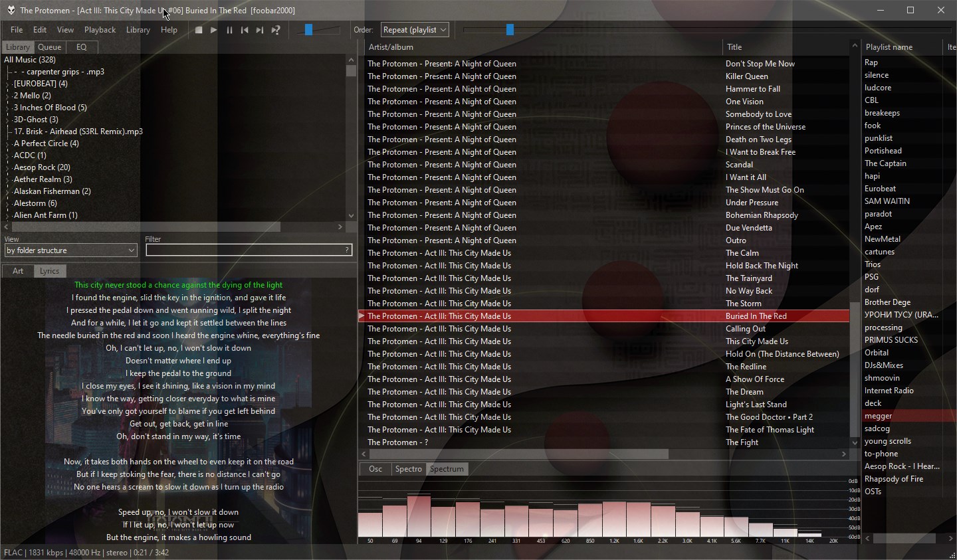This screenshot has height=560, width=957.
Task: Open the 'Portishead' playlist
Action: [883, 151]
